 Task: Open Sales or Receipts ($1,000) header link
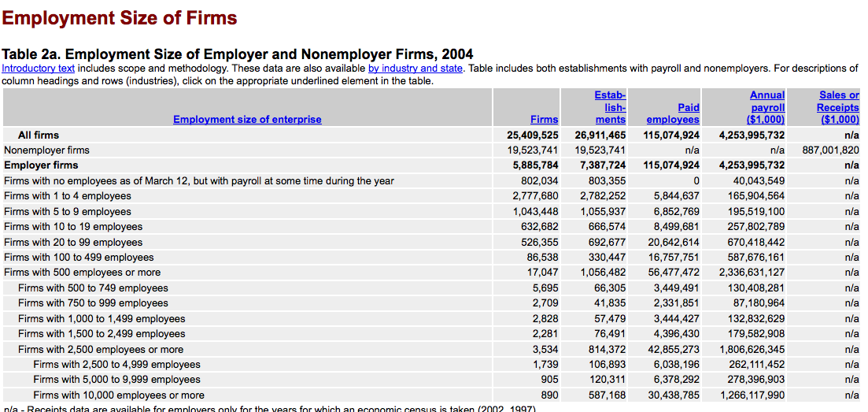point(837,107)
